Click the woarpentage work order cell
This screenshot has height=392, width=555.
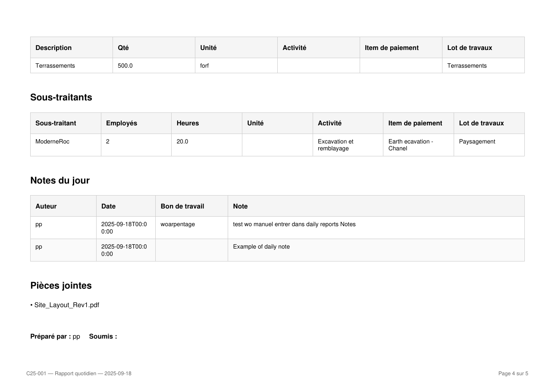[191, 227]
